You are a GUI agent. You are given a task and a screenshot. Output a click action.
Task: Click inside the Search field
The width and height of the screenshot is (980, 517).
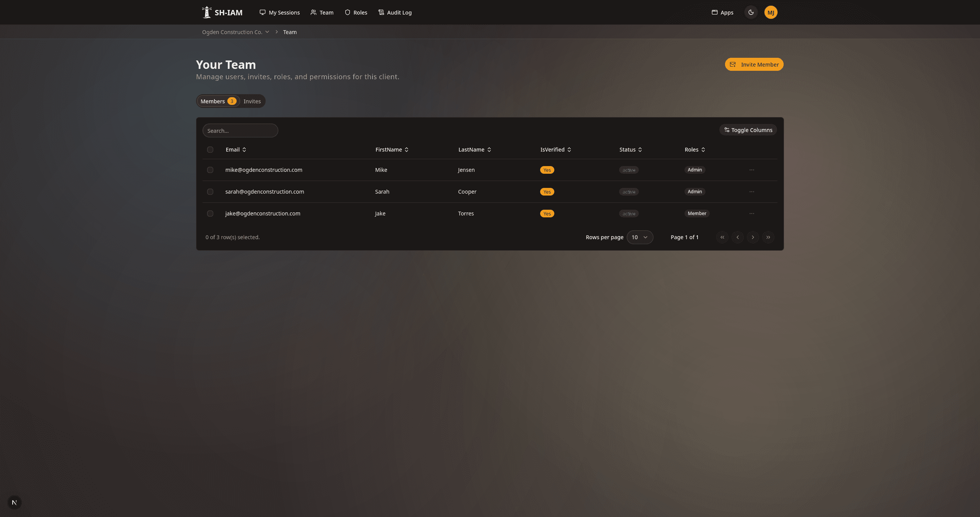click(240, 130)
